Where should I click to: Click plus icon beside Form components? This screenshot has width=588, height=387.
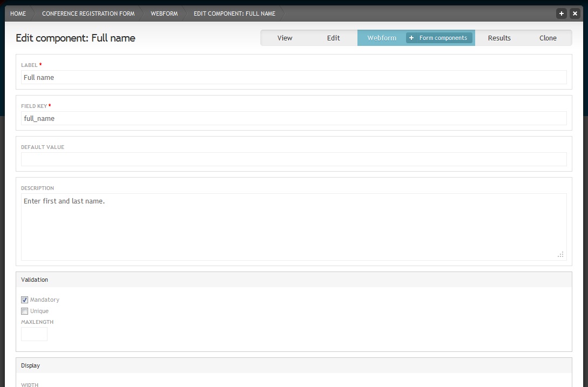411,38
